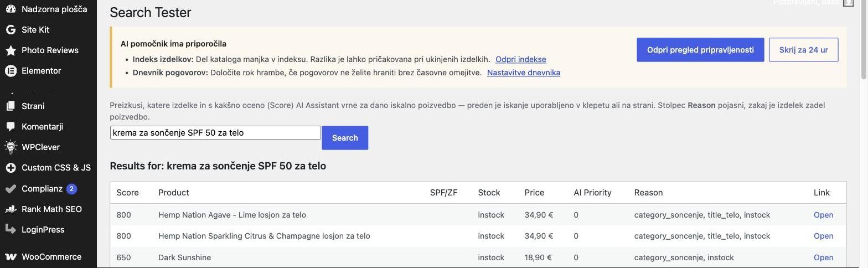Click the Reason column header
This screenshot has height=268, width=868.
point(648,193)
